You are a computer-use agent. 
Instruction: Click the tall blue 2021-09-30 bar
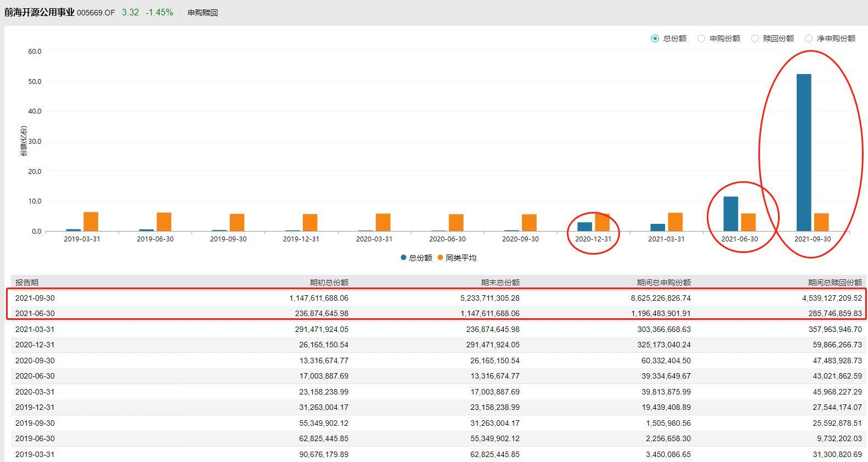click(803, 153)
